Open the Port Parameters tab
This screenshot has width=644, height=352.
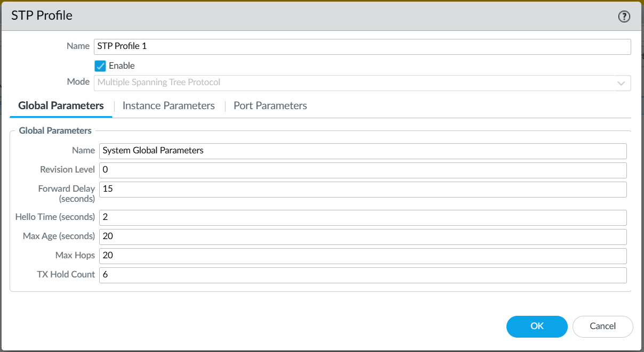(x=270, y=105)
